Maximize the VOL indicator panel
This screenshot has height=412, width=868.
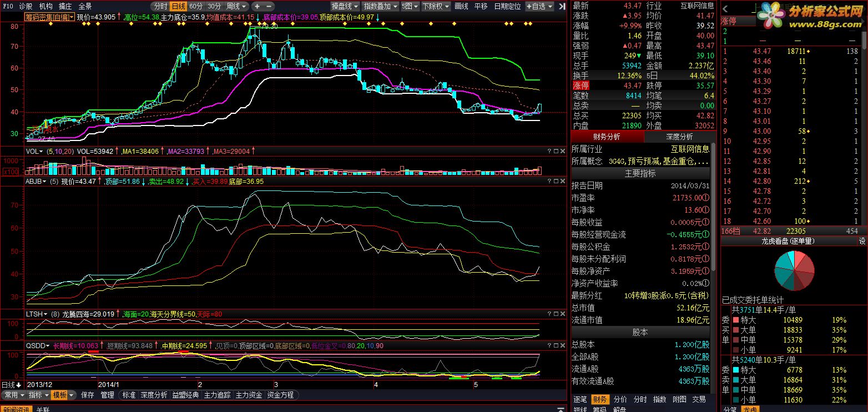pyautogui.click(x=556, y=151)
